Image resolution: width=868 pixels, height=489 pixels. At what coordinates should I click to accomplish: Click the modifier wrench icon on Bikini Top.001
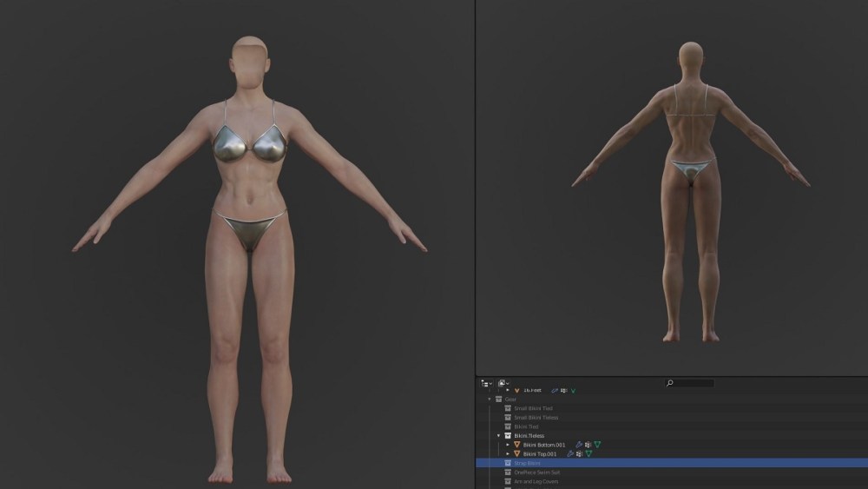570,453
